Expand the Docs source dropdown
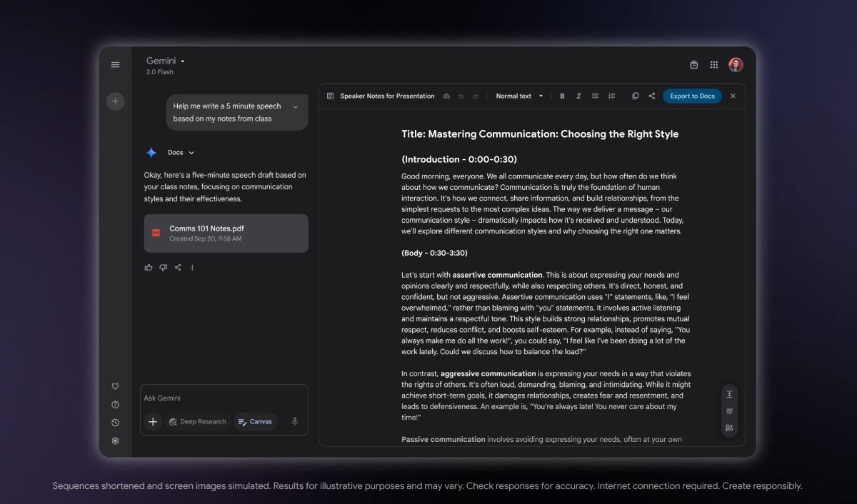 pyautogui.click(x=181, y=153)
